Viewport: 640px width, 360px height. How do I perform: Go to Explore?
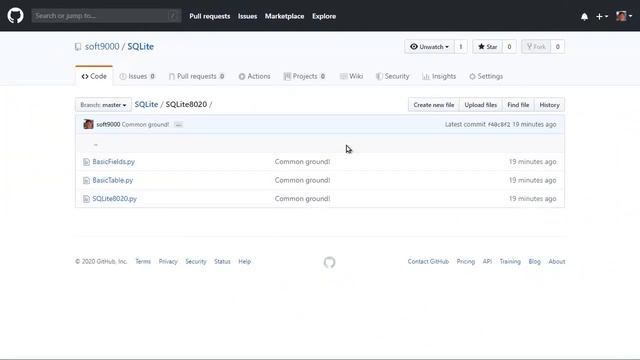[x=324, y=16]
